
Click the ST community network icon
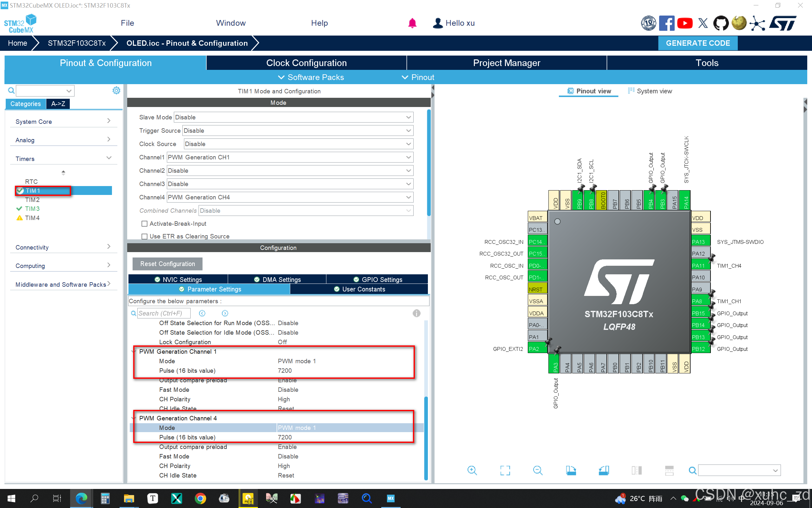click(x=757, y=23)
